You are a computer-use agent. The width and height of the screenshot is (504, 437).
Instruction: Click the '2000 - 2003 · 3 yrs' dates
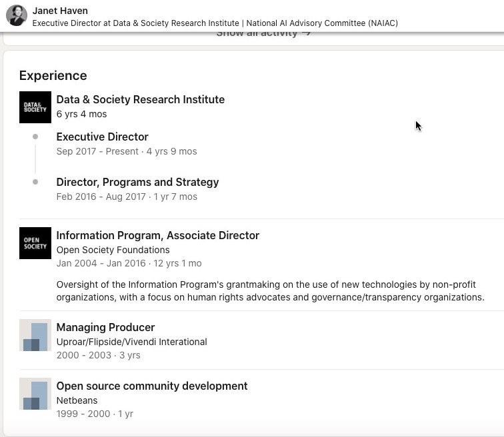coord(99,355)
